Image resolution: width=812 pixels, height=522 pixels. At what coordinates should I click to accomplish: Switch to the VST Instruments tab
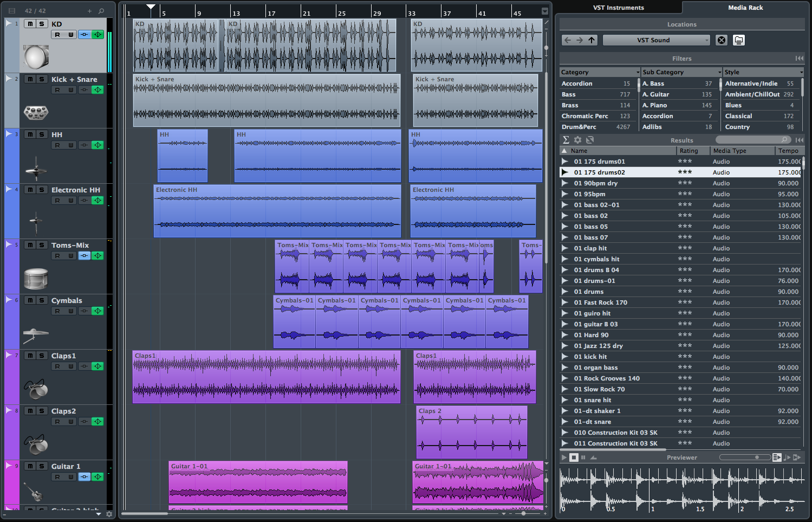pyautogui.click(x=618, y=8)
